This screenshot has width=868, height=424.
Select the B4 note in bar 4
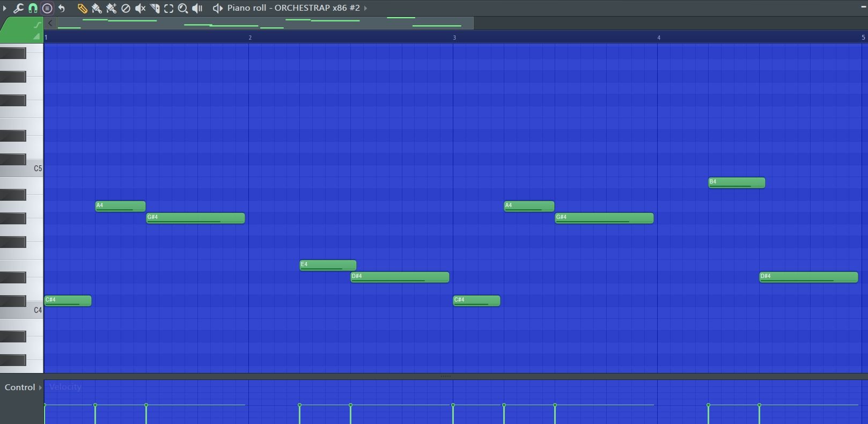click(x=737, y=182)
